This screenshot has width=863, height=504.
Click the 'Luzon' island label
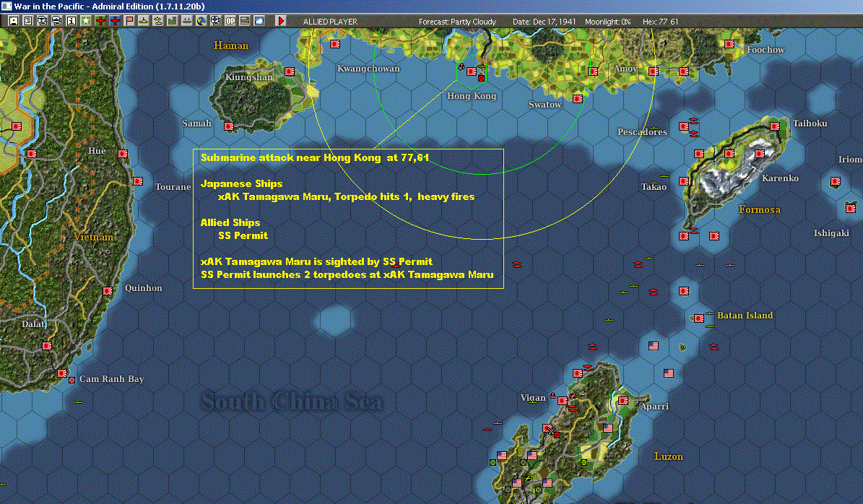pyautogui.click(x=669, y=456)
